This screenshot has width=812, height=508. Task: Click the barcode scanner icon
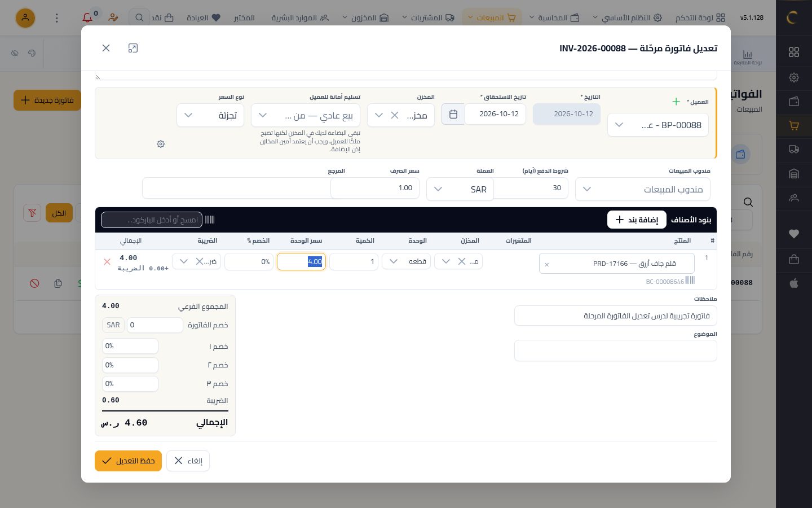tap(210, 220)
